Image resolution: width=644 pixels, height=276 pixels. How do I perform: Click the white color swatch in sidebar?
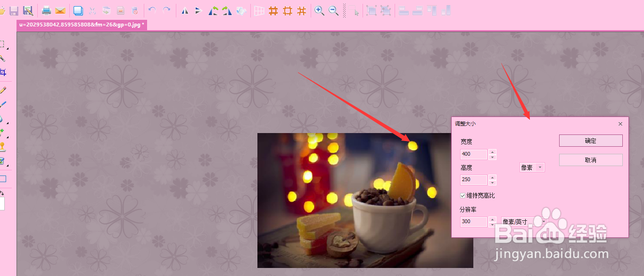(2, 204)
